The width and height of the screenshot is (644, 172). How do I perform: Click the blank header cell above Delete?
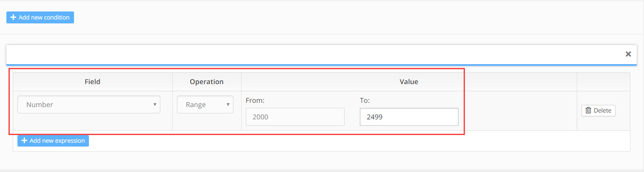(603, 82)
